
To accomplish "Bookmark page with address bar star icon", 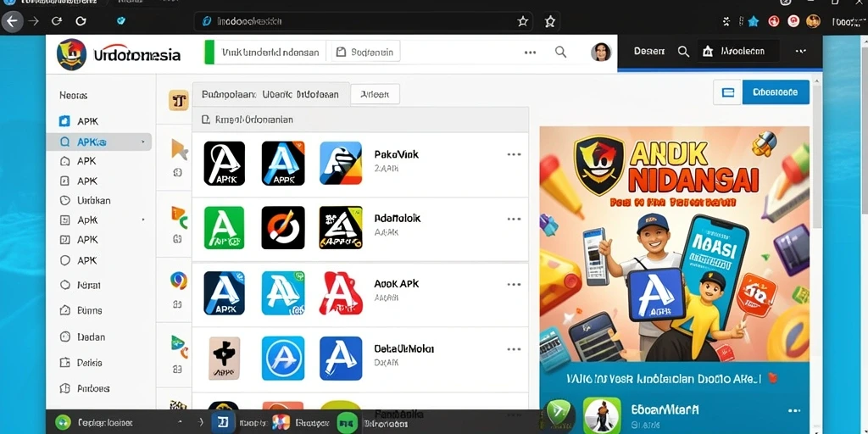I will [x=522, y=21].
